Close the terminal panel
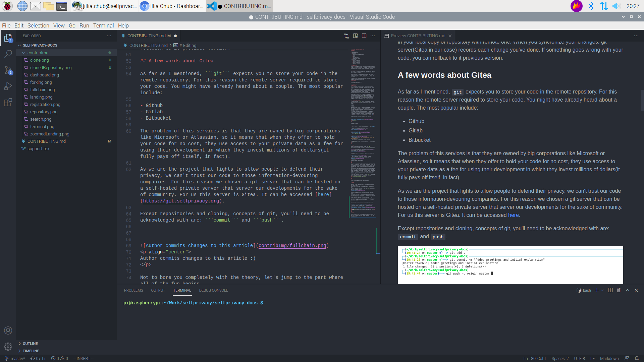Screen dimensions: 644x362 (x=636, y=290)
